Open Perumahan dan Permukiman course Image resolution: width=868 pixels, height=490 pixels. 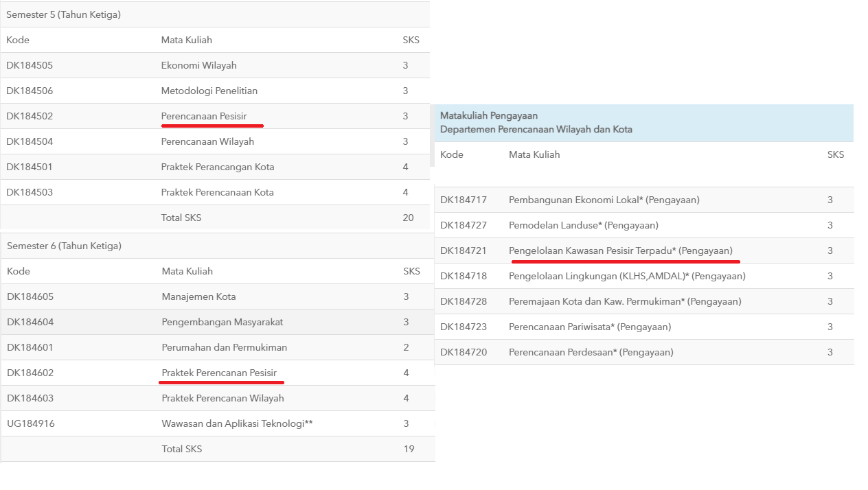click(224, 347)
